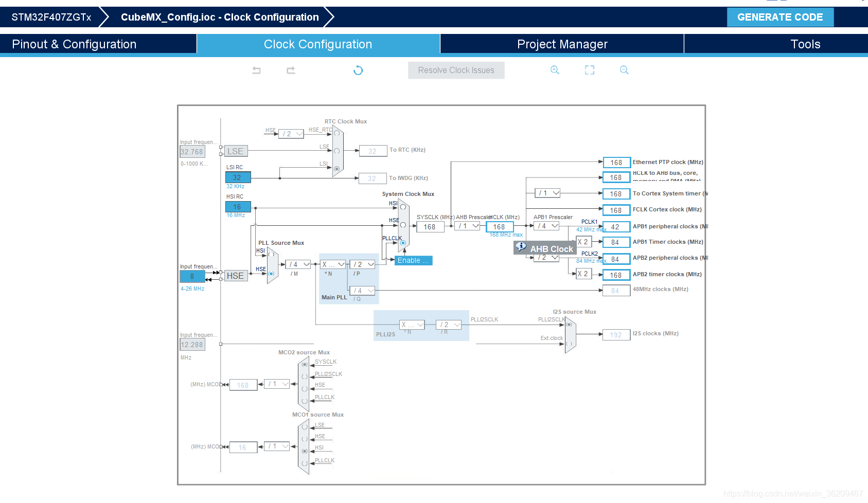Select HSI in the MCO1 source Mux

305,451
